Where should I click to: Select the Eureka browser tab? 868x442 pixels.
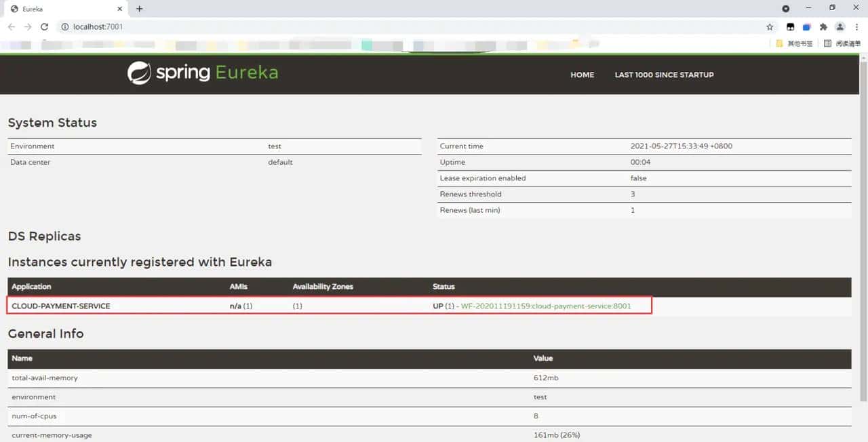pyautogui.click(x=61, y=9)
